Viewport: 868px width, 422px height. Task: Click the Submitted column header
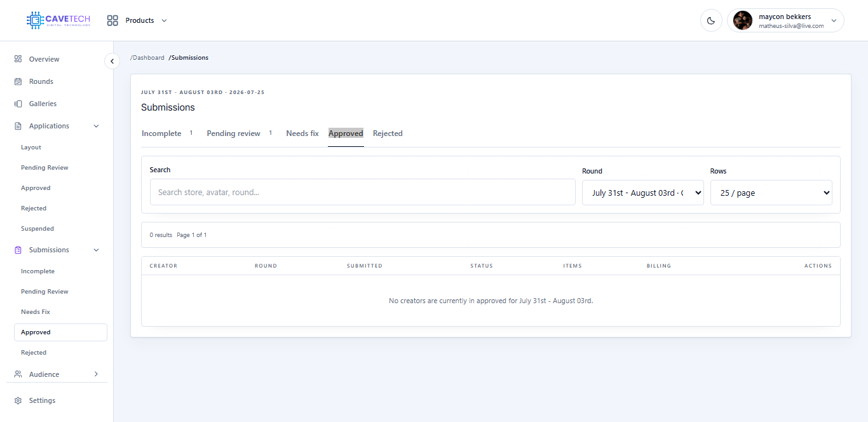365,266
